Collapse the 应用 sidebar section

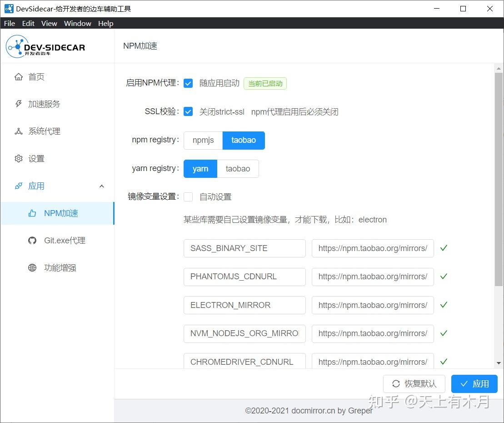coord(101,186)
